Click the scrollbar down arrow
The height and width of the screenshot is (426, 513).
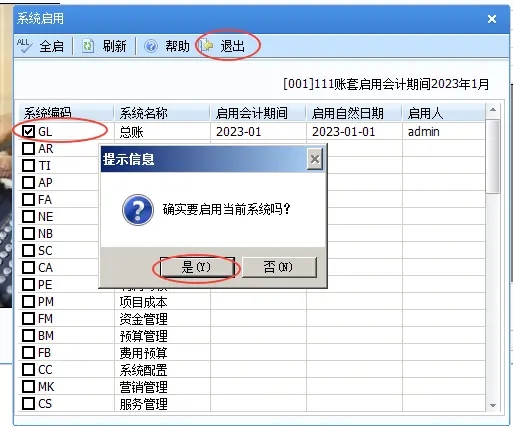click(493, 405)
